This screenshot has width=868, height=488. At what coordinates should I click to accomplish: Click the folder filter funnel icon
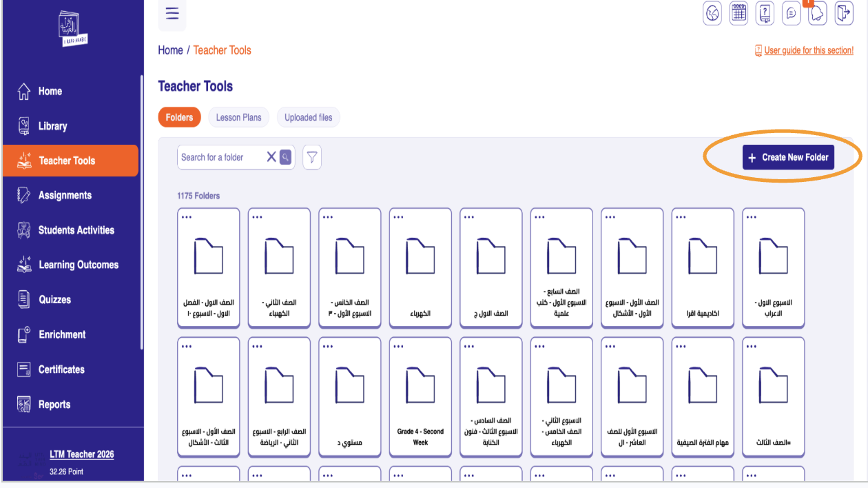click(312, 158)
